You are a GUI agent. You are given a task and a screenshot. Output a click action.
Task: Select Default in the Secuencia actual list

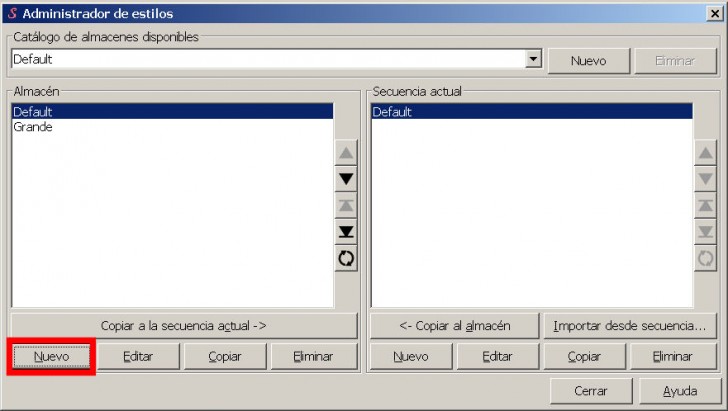[x=392, y=112]
